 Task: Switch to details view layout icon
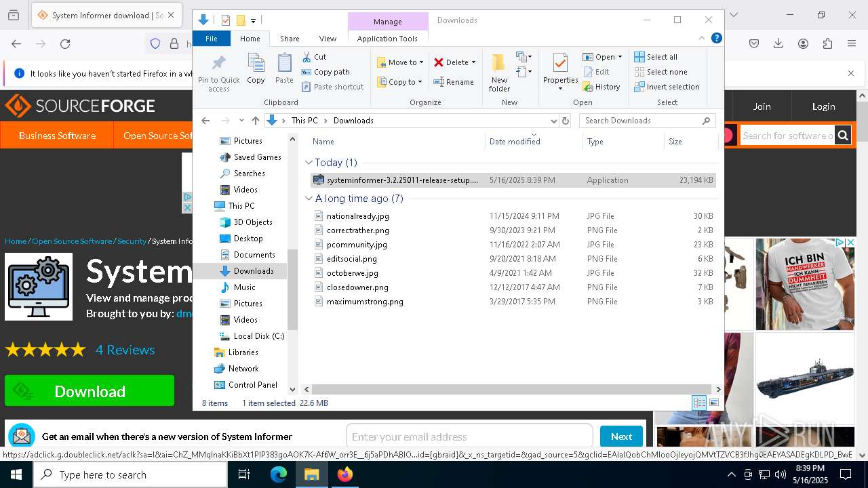pos(699,403)
